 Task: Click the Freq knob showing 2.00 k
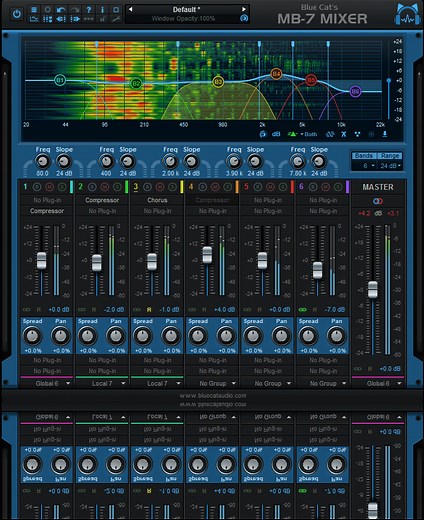[x=170, y=162]
